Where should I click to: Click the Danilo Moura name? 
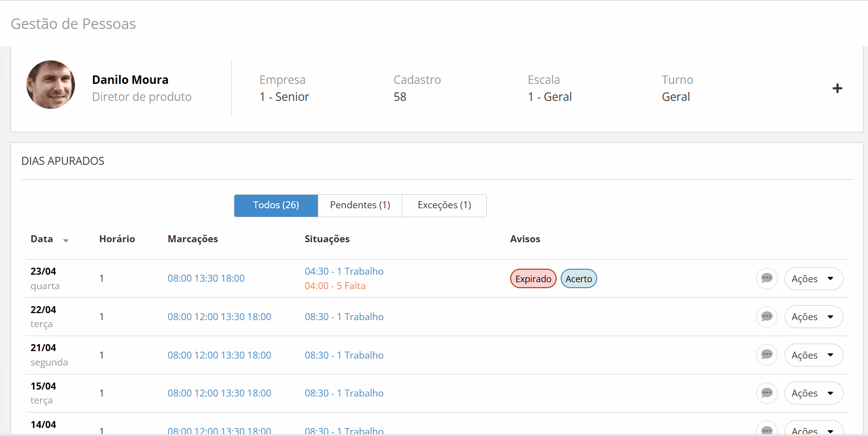point(130,80)
